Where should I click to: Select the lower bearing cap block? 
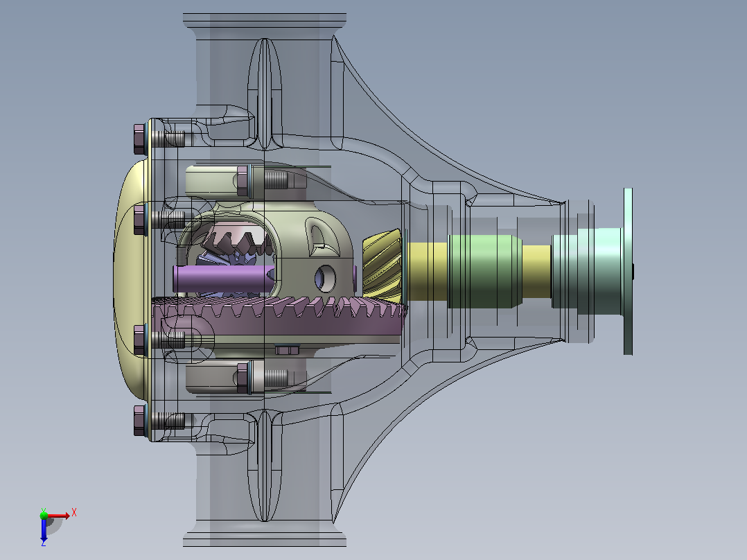point(212,378)
